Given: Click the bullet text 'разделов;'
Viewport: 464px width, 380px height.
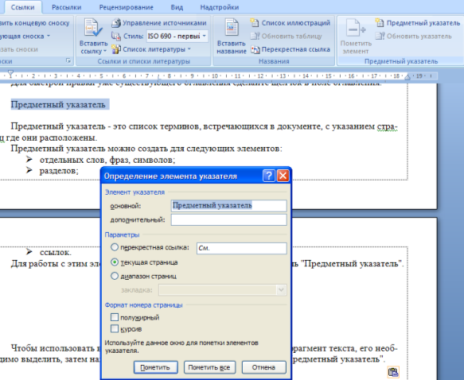Looking at the screenshot, I should pos(59,171).
